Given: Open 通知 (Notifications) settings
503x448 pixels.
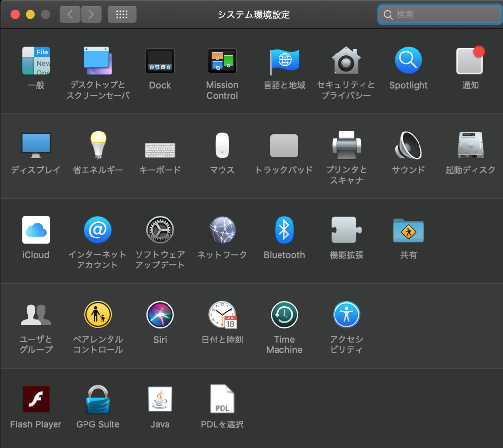Looking at the screenshot, I should [470, 60].
